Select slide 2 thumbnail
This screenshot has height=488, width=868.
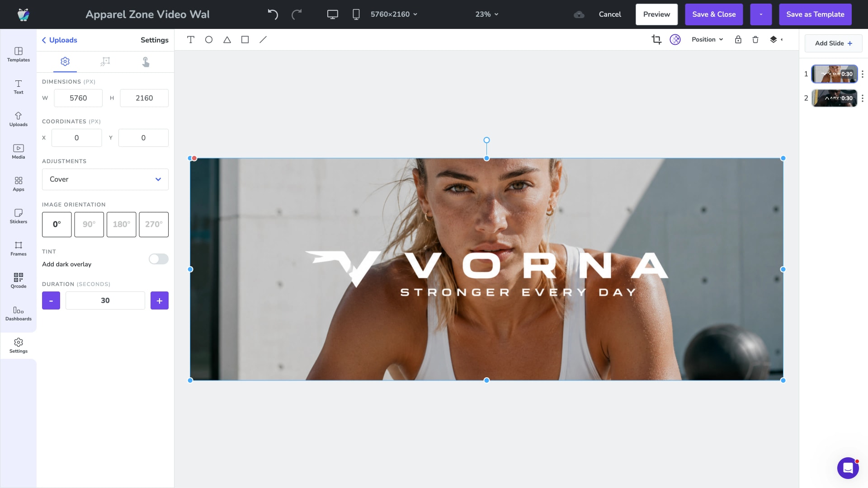point(834,98)
